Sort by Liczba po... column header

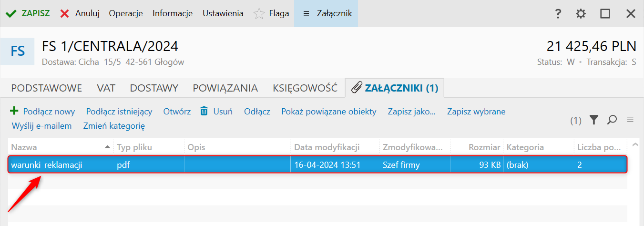(600, 147)
